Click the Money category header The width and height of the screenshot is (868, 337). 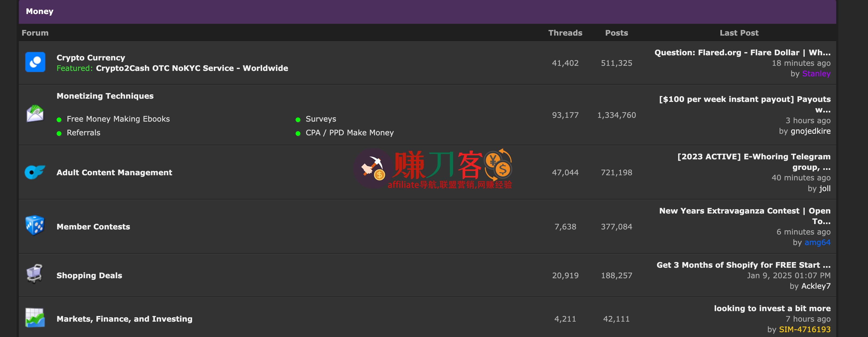tap(40, 12)
